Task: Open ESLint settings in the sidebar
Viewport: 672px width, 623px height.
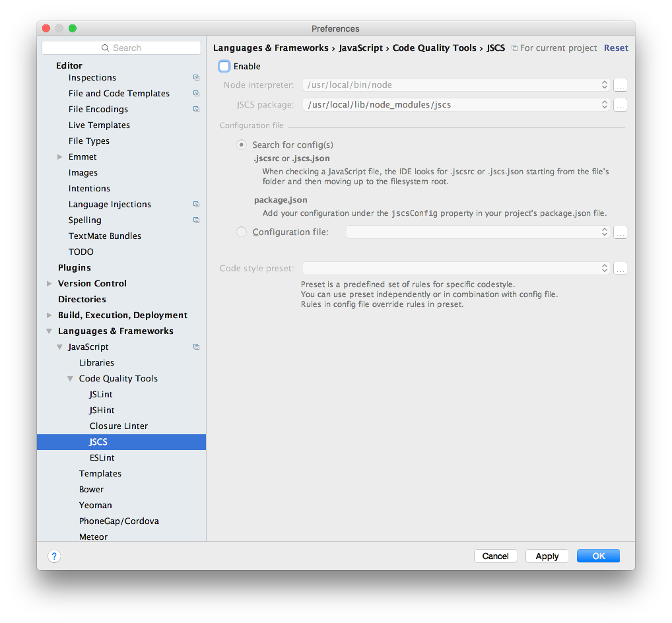Action: click(x=102, y=458)
